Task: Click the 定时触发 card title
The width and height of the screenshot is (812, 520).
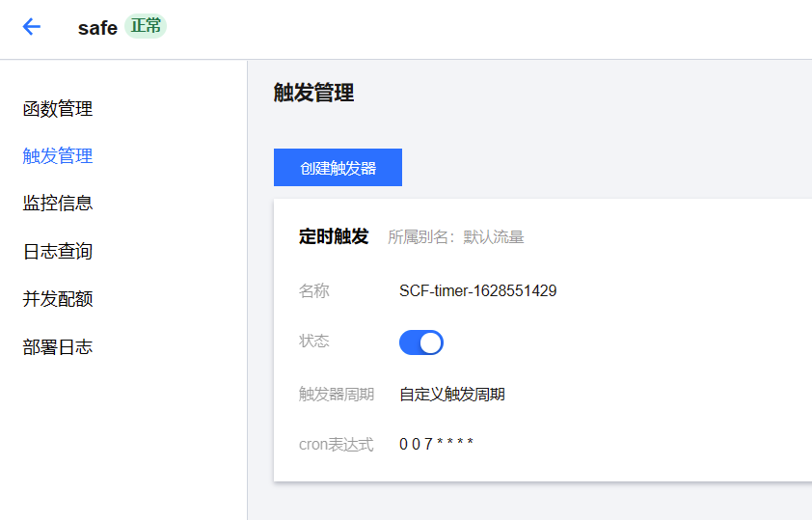Action: tap(334, 236)
